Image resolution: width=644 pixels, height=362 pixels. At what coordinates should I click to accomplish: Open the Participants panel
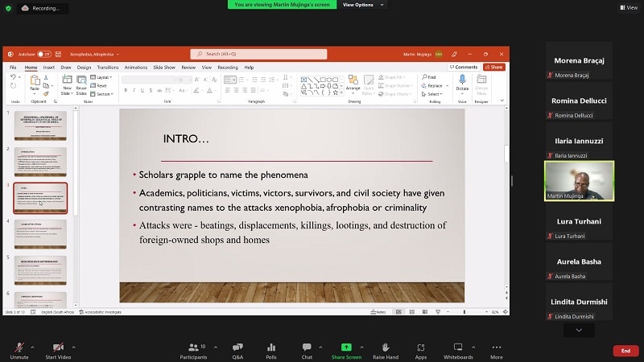[193, 349]
